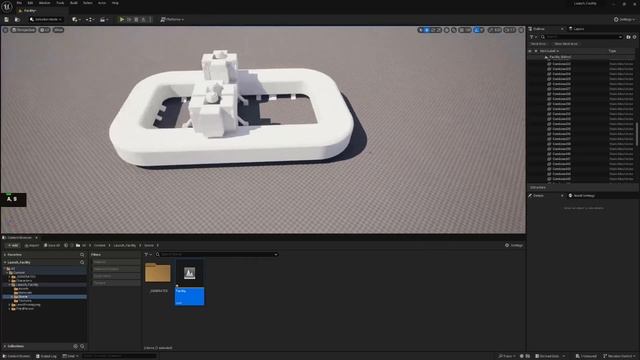Save the current level via toolbar icon
640x360 pixels.
[x=7, y=20]
